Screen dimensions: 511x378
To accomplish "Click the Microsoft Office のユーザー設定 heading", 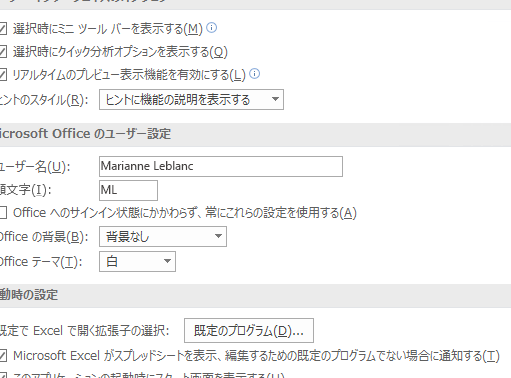I will coord(85,134).
